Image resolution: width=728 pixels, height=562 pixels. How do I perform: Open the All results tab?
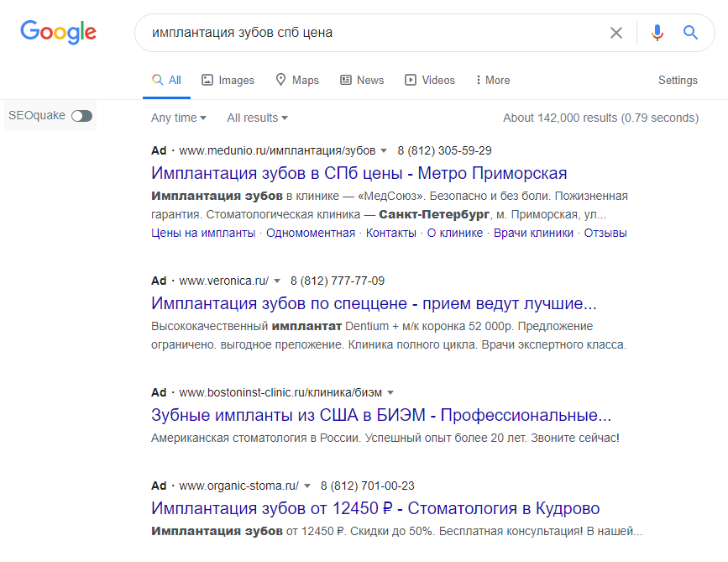[x=167, y=80]
